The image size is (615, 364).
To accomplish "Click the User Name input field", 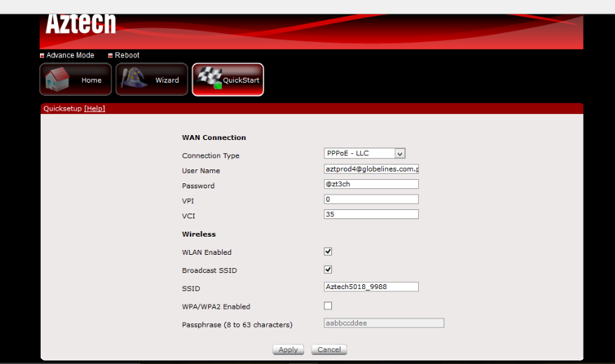I will pyautogui.click(x=371, y=169).
